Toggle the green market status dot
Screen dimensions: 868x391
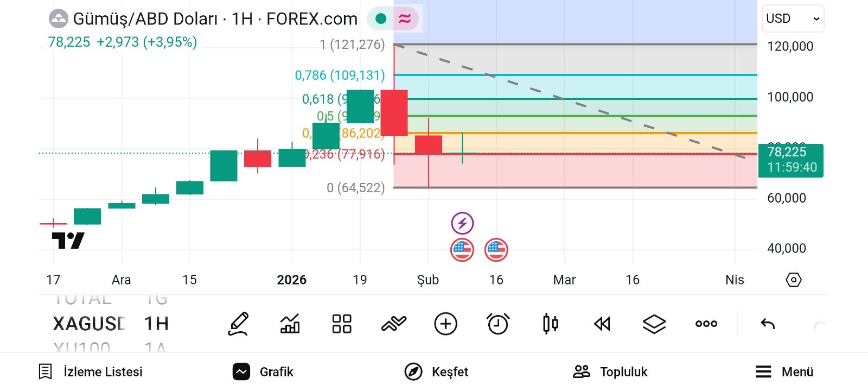coord(381,19)
